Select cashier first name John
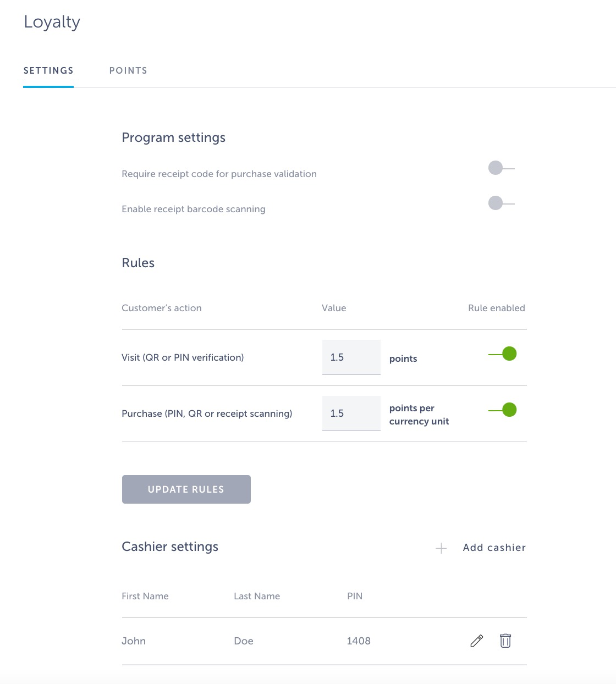The height and width of the screenshot is (684, 616). 134,641
